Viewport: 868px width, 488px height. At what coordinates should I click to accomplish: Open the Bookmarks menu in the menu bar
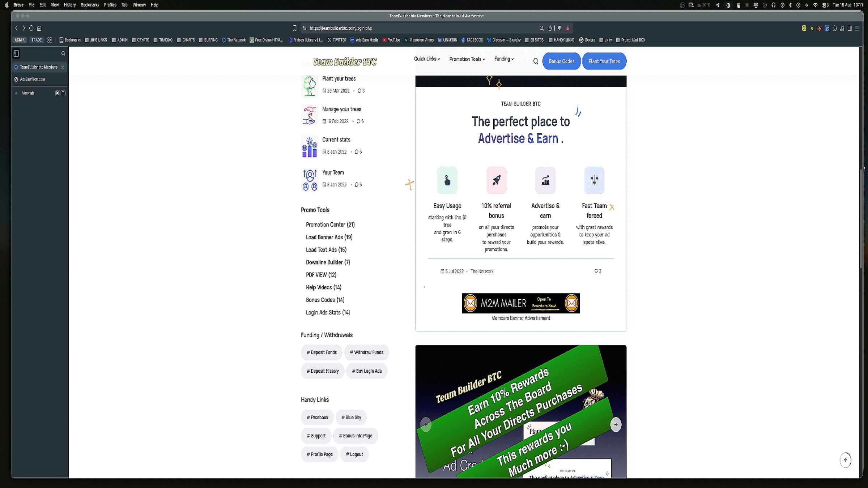click(90, 5)
